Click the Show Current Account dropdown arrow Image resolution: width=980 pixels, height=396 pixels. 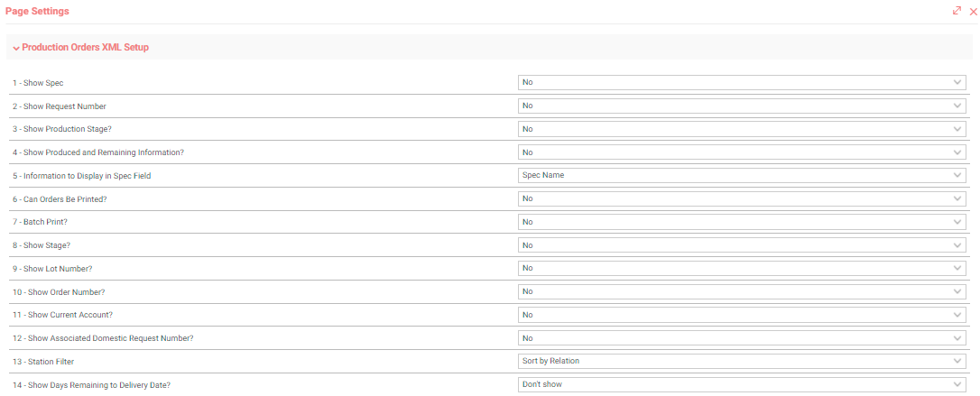pyautogui.click(x=957, y=315)
